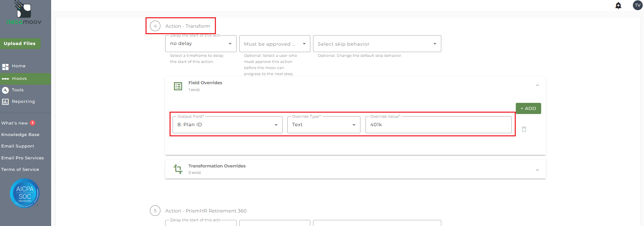644x226 pixels.
Task: Open the delay timeframe dropdown
Action: click(x=201, y=44)
